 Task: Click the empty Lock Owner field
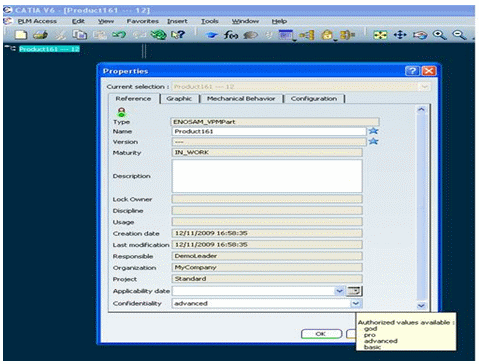point(267,199)
